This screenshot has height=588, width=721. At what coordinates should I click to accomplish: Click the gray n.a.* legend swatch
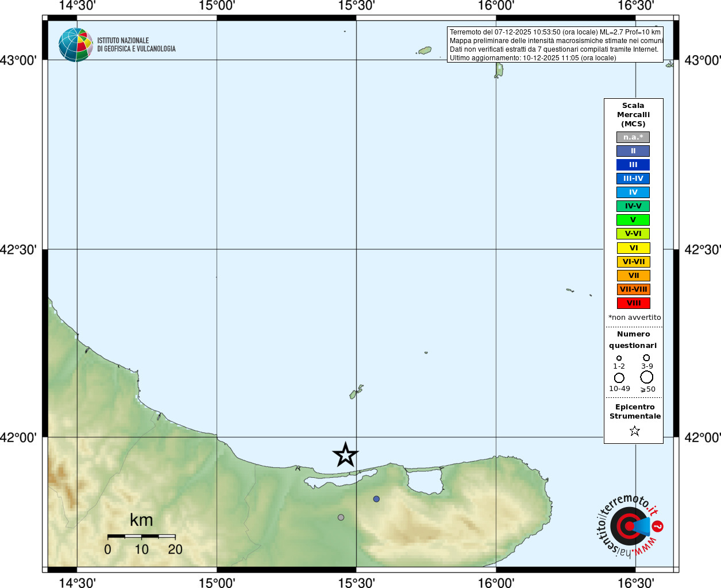[633, 137]
